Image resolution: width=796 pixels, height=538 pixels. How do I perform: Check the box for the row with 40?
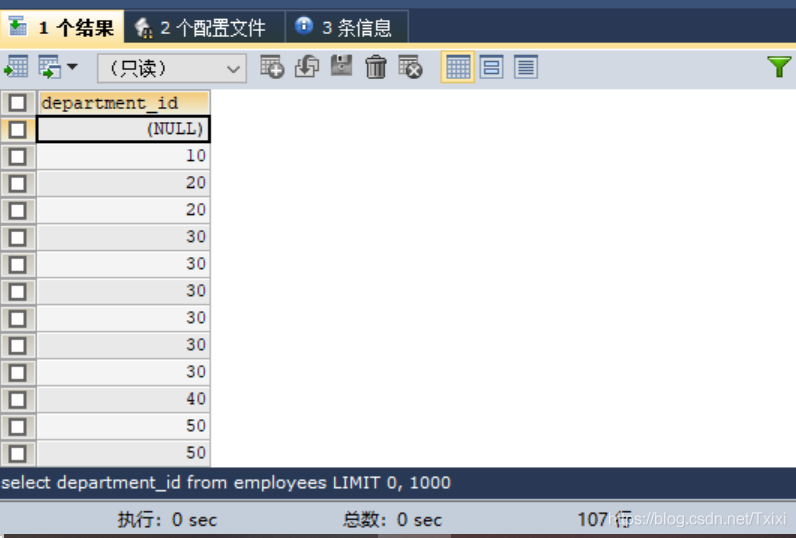(x=18, y=399)
